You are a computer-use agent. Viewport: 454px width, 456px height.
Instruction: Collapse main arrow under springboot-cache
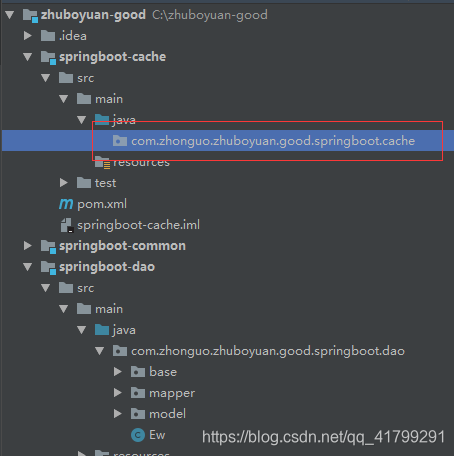click(x=64, y=99)
